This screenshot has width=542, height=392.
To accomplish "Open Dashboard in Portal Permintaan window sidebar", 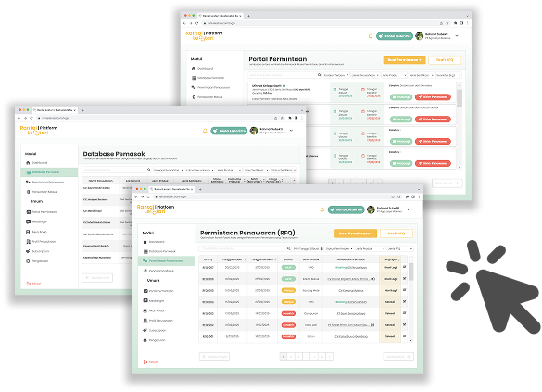I will click(x=203, y=68).
